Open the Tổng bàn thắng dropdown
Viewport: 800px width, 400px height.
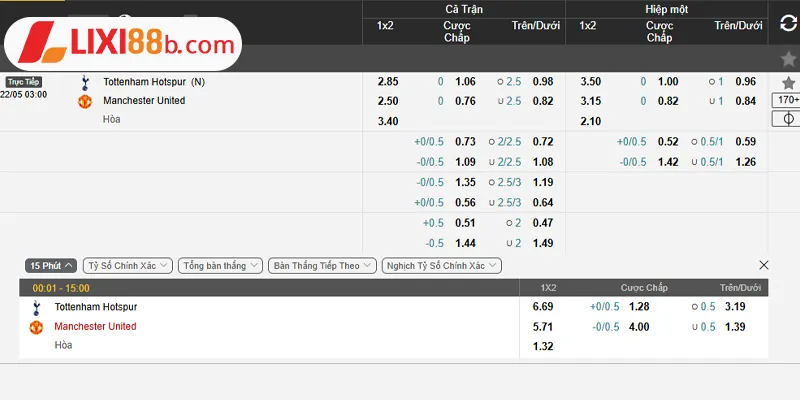220,266
